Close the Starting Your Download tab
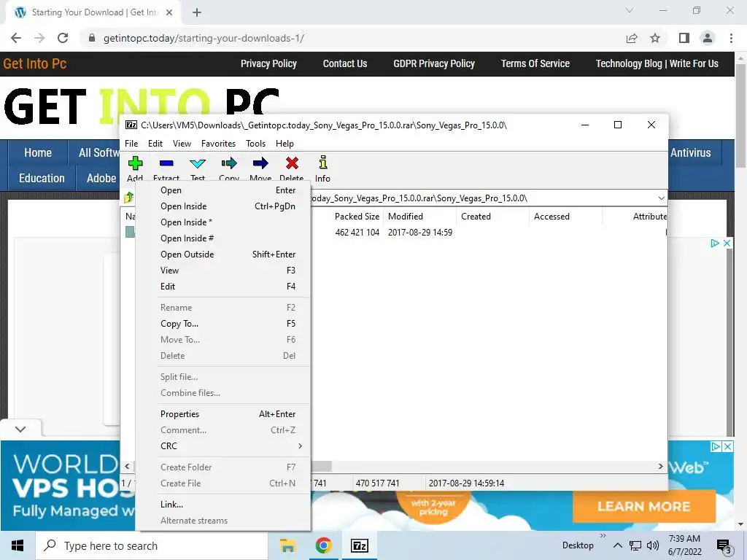747x560 pixels. pos(169,12)
